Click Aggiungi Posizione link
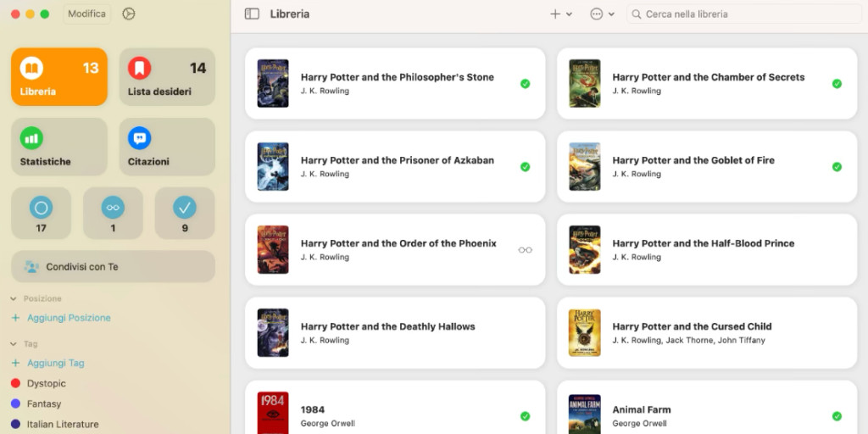This screenshot has height=434, width=868. click(70, 318)
